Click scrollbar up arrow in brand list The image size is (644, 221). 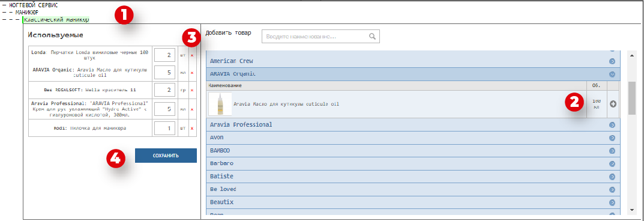(x=631, y=55)
